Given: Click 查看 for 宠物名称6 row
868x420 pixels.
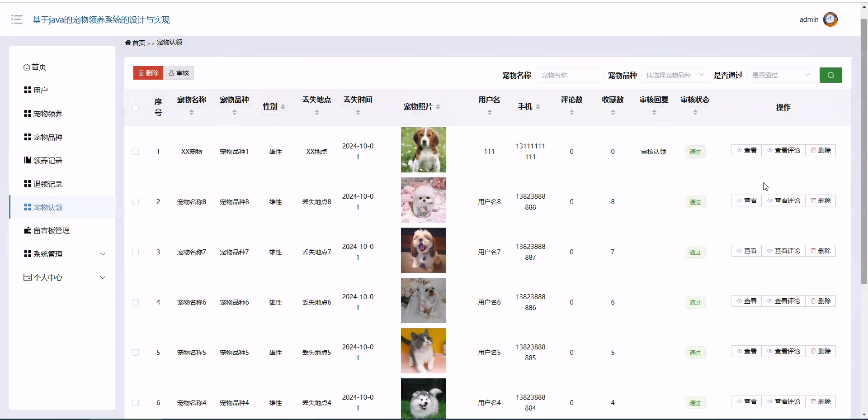Looking at the screenshot, I should [746, 301].
